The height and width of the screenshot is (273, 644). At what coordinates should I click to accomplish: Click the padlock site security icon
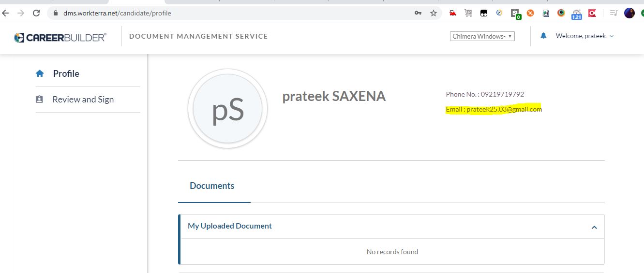56,13
